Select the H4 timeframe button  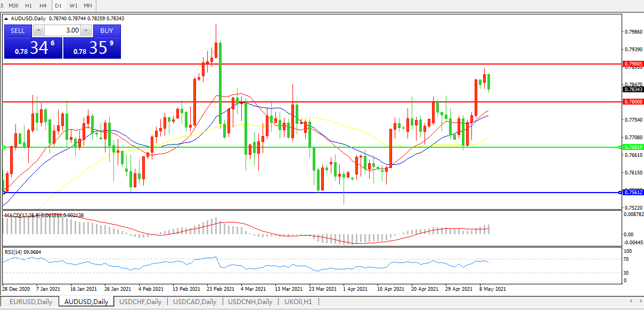tap(43, 5)
